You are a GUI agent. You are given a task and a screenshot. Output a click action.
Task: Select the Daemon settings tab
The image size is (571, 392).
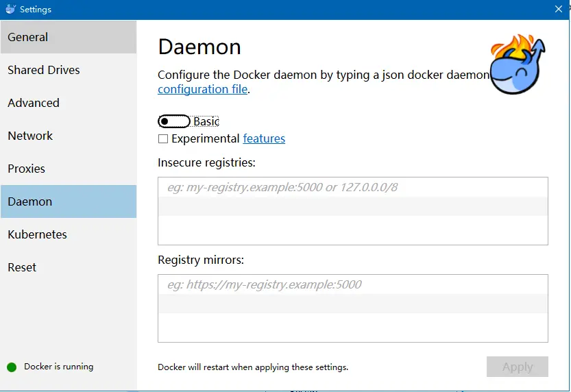(69, 201)
